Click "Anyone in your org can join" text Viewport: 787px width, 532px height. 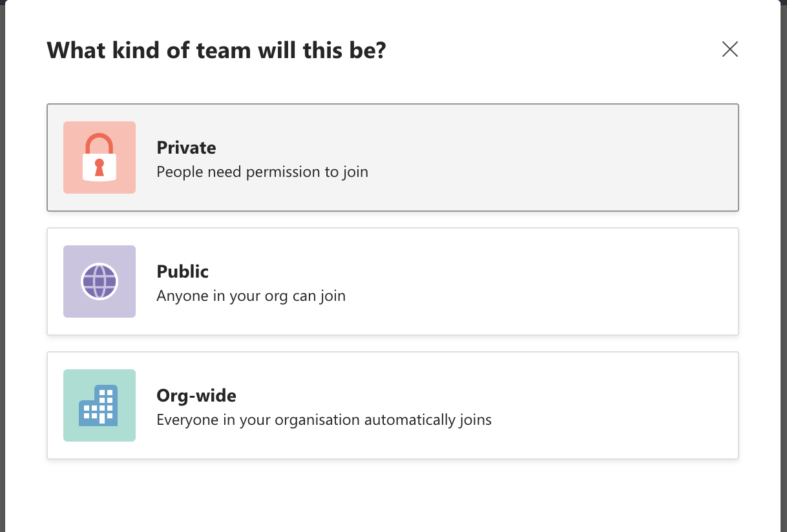pos(251,296)
